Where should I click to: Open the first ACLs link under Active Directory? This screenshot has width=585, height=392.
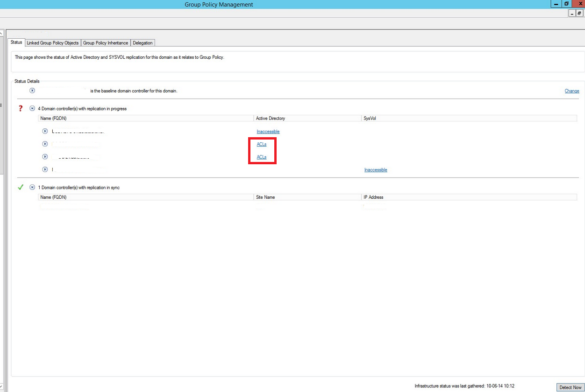tap(261, 144)
